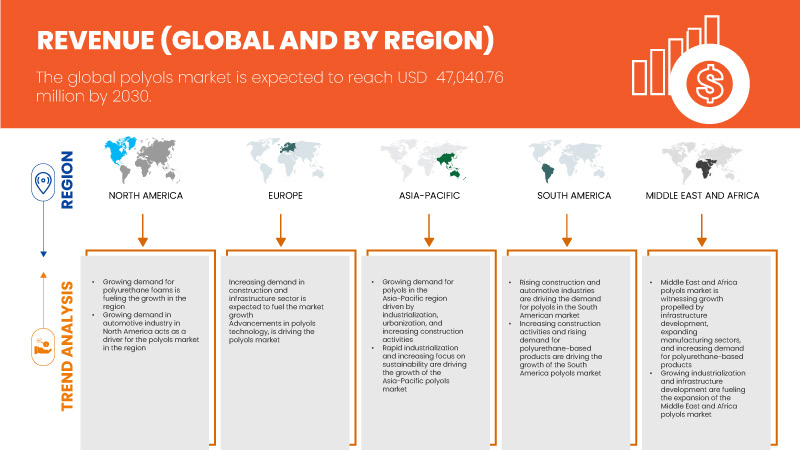Select the ASIA-PACIFIC label
The height and width of the screenshot is (450, 800).
click(x=427, y=195)
